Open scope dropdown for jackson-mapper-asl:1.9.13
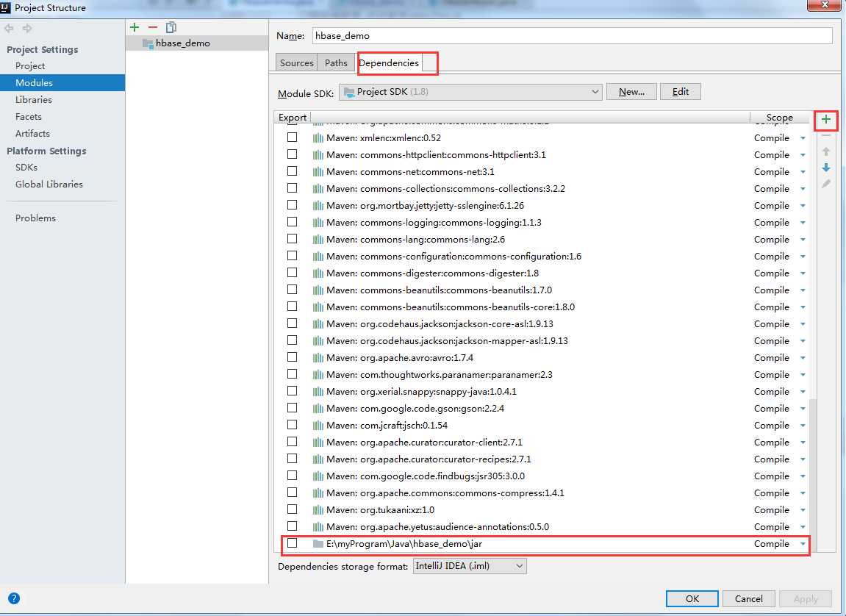Image resolution: width=846 pixels, height=616 pixels. pos(803,341)
